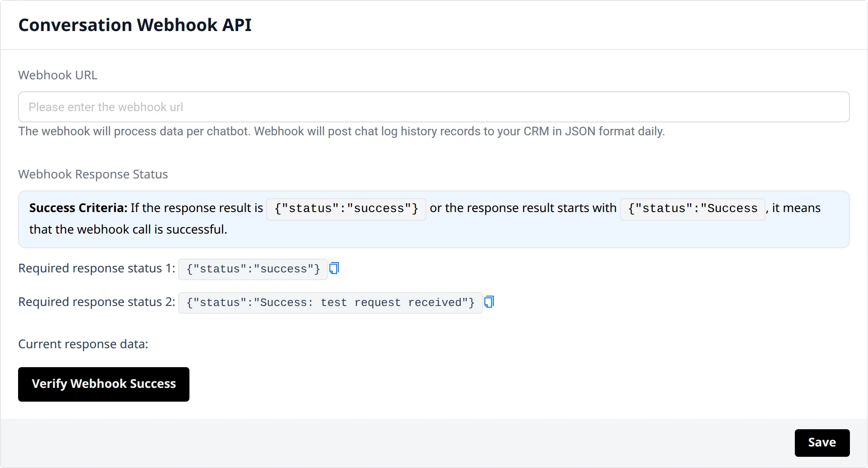
Task: Select the Success Criteria bold text
Action: click(78, 208)
